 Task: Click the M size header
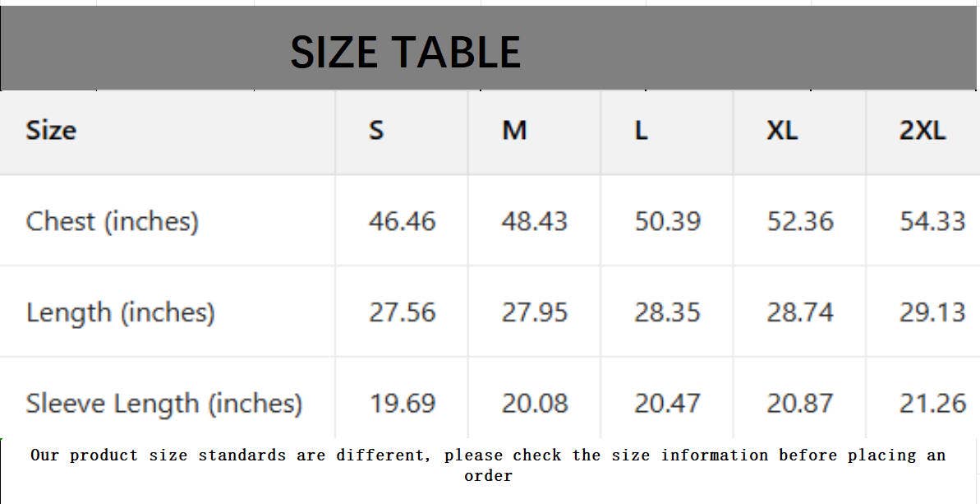point(514,130)
